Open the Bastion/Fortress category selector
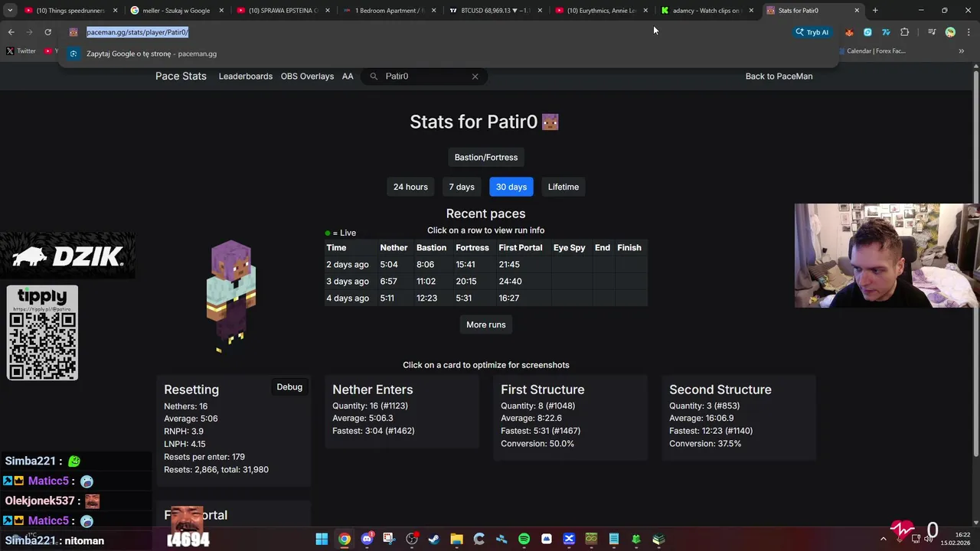Viewport: 980px width, 551px height. pos(486,158)
